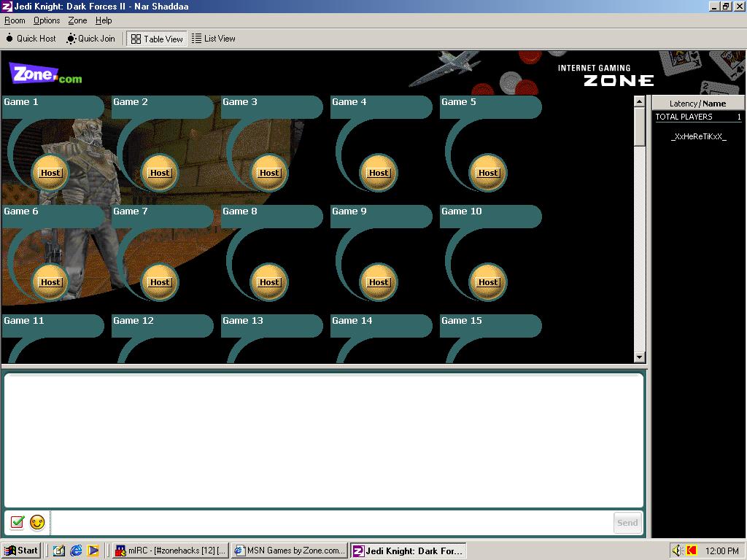The height and width of the screenshot is (560, 747).
Task: Open the Zone menu
Action: pos(77,20)
